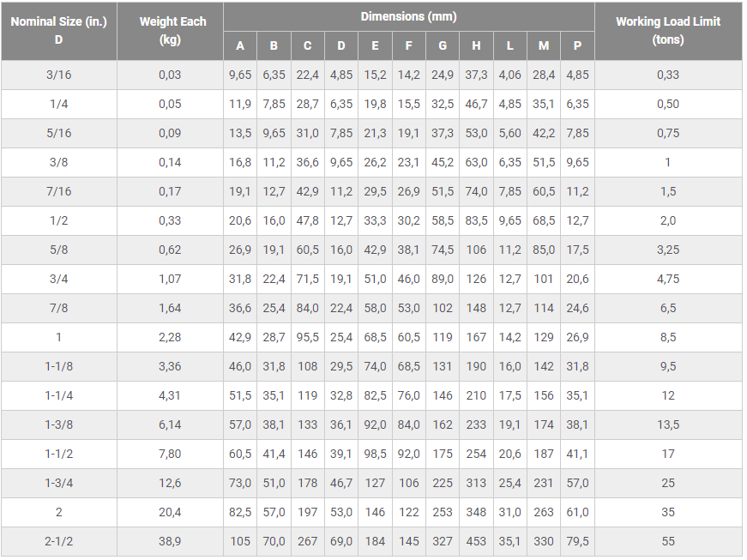
Task: Click the 2-1/2 nominal size cell
Action: point(58,541)
